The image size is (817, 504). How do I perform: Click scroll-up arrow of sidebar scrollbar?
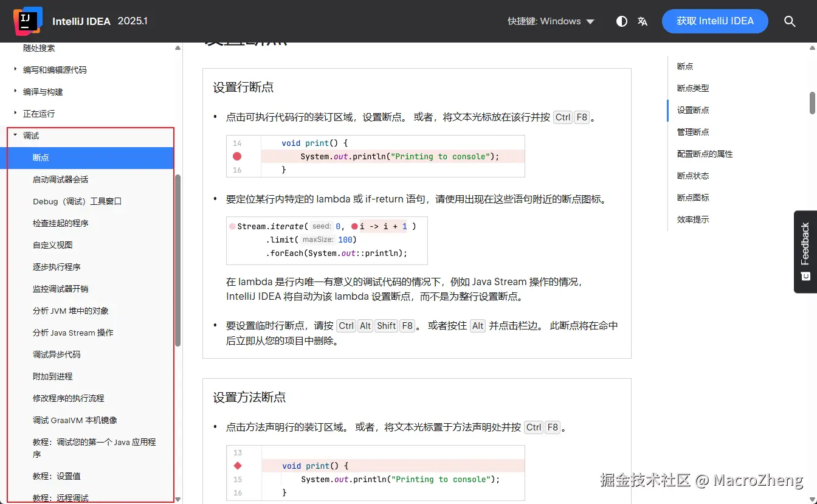[x=178, y=48]
